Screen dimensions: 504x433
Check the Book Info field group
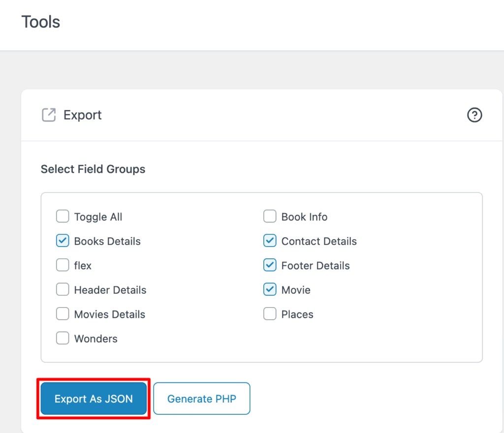point(270,216)
